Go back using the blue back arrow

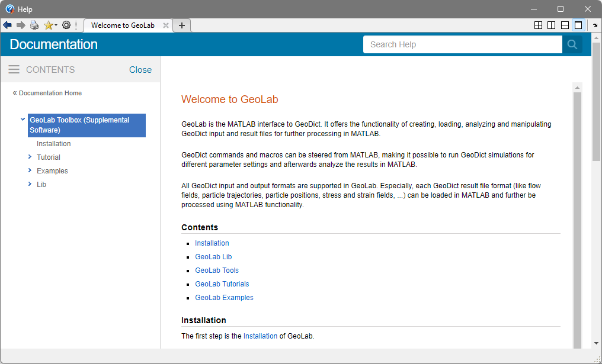coord(7,25)
